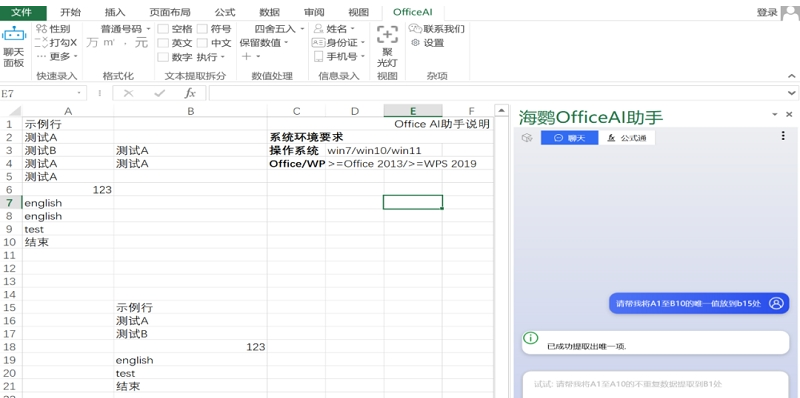Select row 7 header
This screenshot has width=800, height=398.
[11, 203]
